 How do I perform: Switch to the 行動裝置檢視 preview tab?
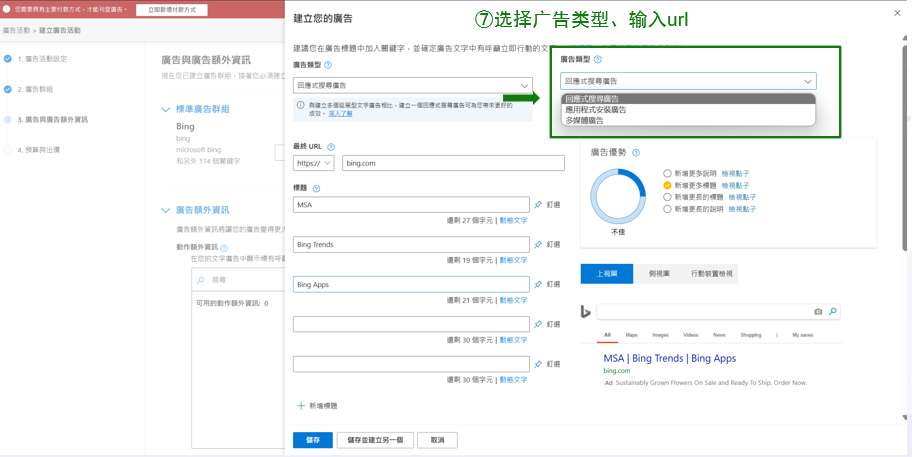click(x=711, y=273)
